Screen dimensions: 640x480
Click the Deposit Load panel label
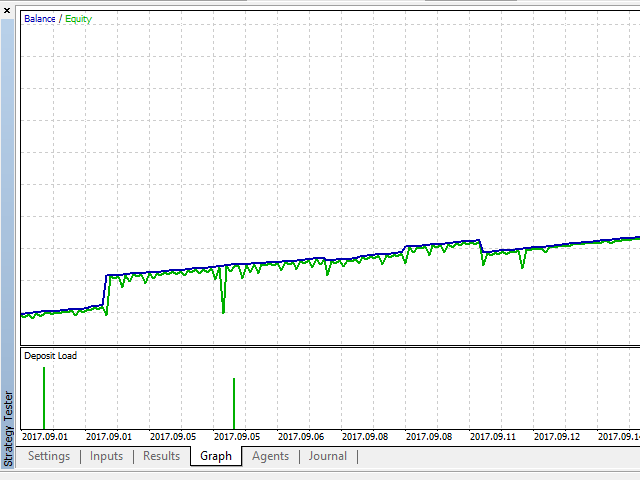pos(50,356)
